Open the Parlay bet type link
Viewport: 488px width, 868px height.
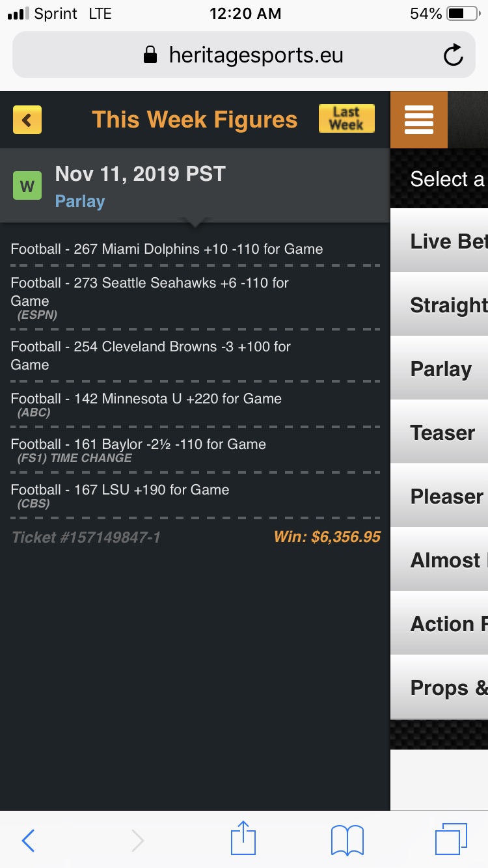80,201
